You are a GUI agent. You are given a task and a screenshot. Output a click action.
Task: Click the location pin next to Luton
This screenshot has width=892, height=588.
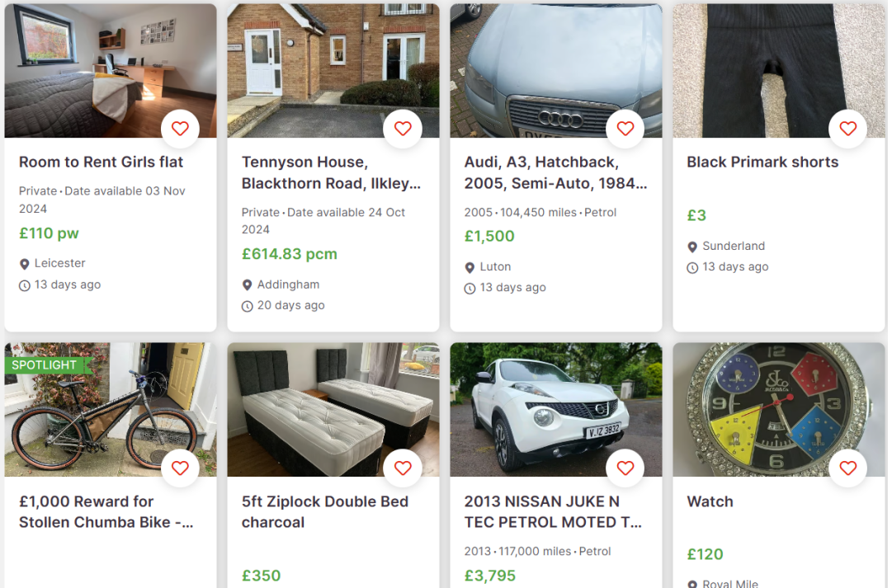pos(470,266)
